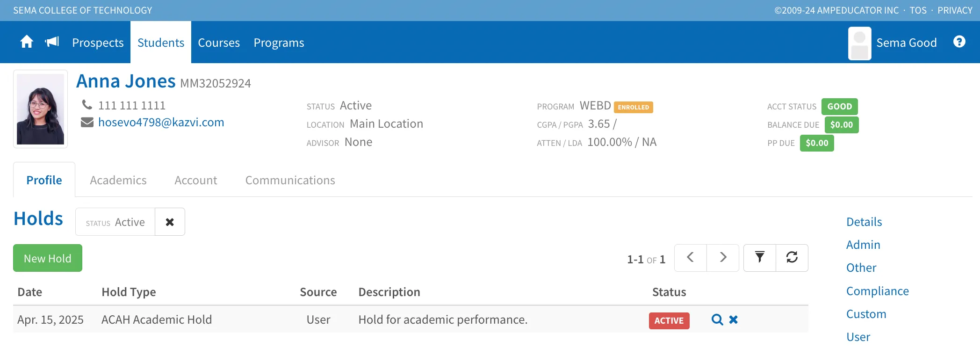This screenshot has height=348, width=980.
Task: Go to the home page icon
Action: 27,42
